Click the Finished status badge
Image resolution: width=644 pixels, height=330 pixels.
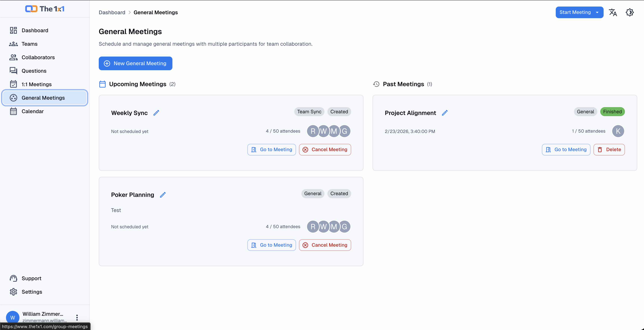point(612,112)
